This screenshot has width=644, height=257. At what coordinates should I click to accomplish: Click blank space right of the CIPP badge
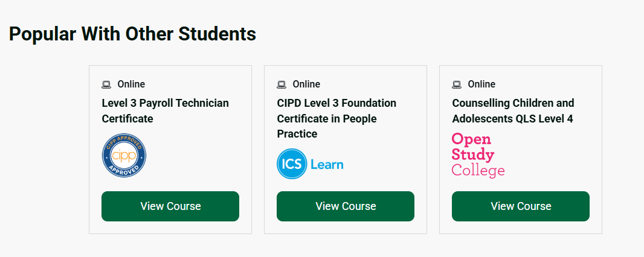(x=199, y=155)
